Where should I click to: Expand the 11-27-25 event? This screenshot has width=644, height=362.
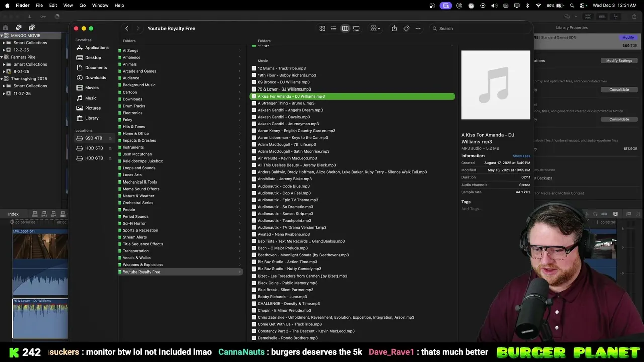[4, 93]
